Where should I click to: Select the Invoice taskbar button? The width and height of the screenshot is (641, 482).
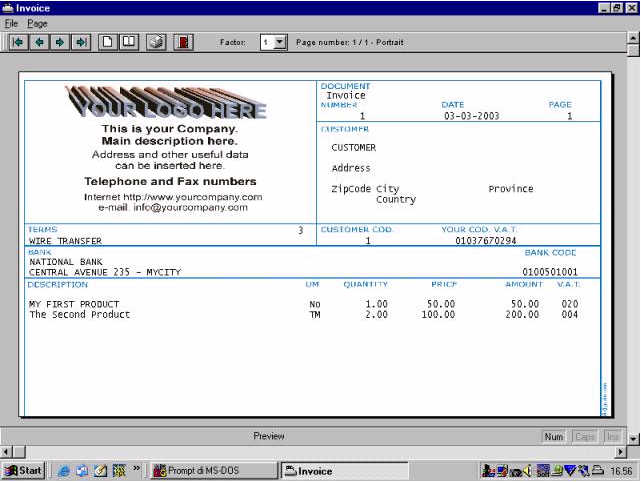[344, 471]
